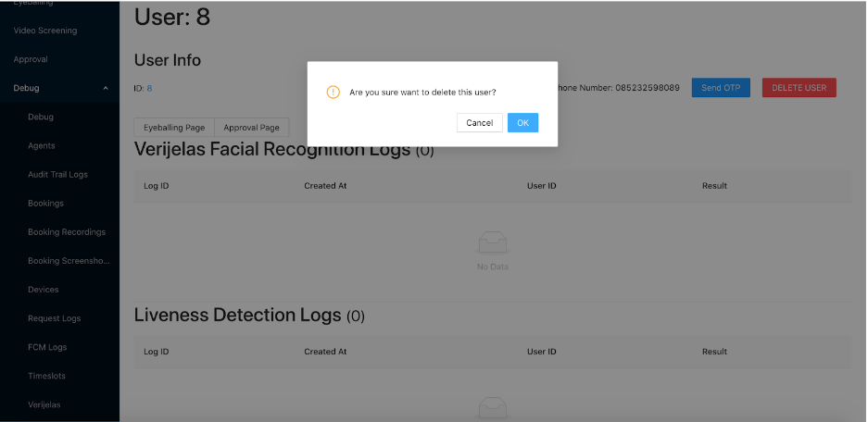Screen dimensions: 868x422
Task: Click Result header in Facial Recognition table
Action: 714,186
